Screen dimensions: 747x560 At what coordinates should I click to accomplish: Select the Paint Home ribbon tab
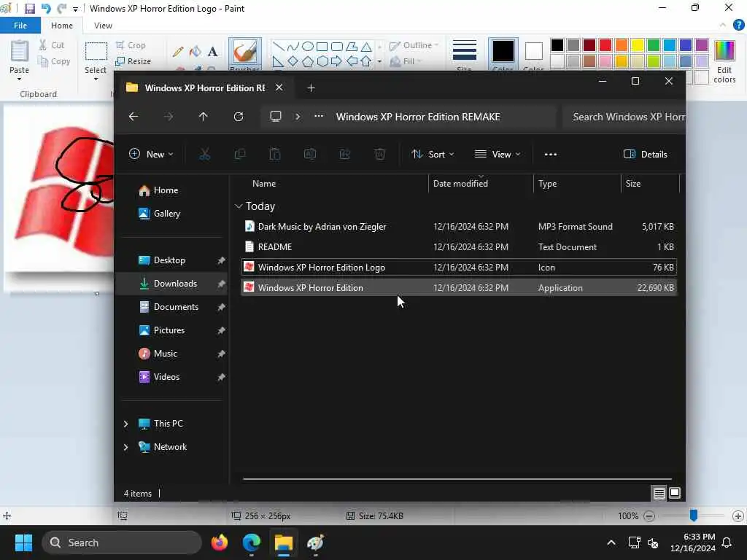point(62,26)
